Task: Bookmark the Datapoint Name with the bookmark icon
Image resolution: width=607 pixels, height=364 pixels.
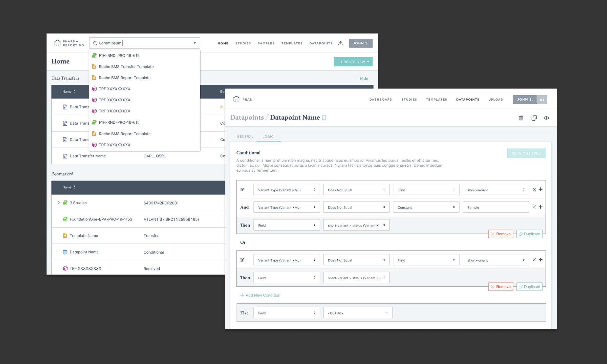Action: tap(324, 118)
